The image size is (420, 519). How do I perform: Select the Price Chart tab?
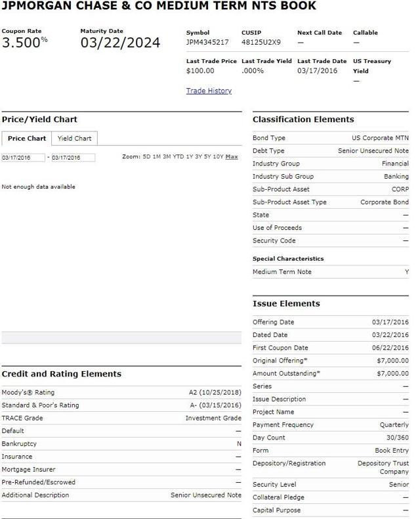click(x=27, y=139)
